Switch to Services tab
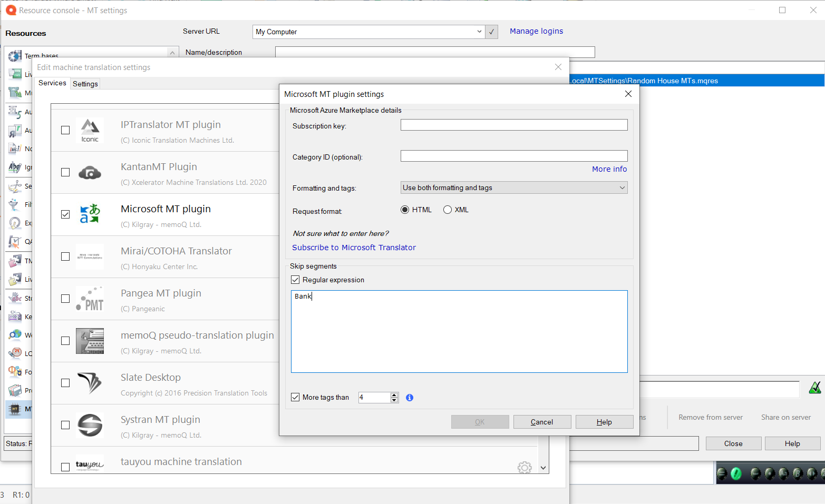Image resolution: width=825 pixels, height=504 pixels. click(x=52, y=83)
